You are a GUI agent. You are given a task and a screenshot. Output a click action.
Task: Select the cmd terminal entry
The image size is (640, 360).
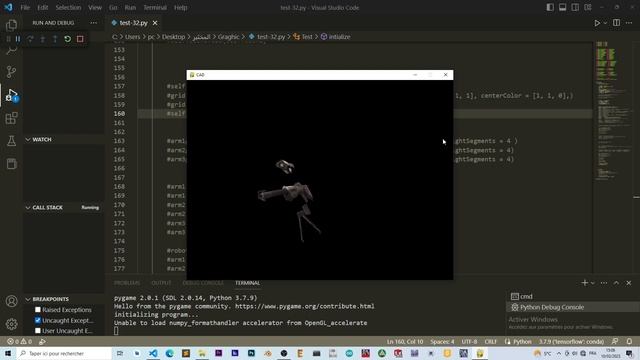pyautogui.click(x=573, y=296)
